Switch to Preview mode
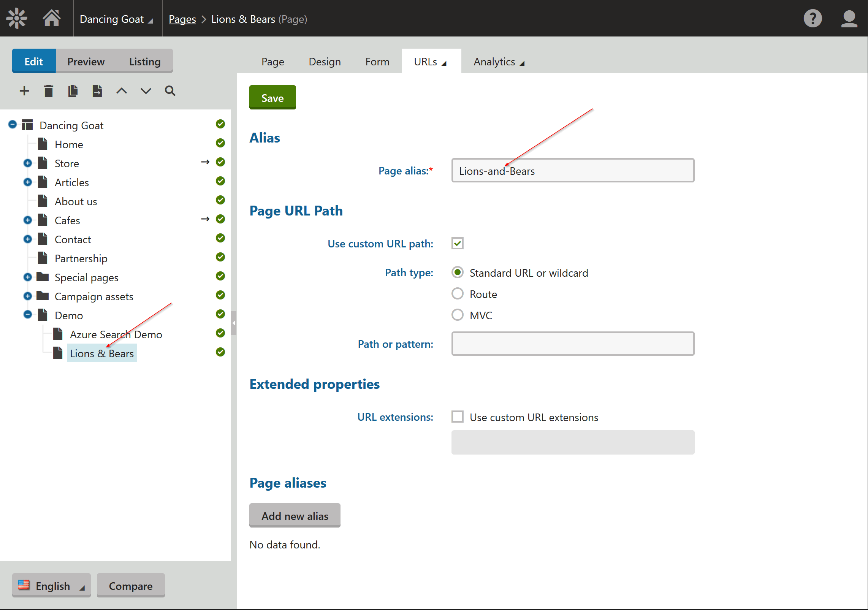868x610 pixels. tap(86, 61)
